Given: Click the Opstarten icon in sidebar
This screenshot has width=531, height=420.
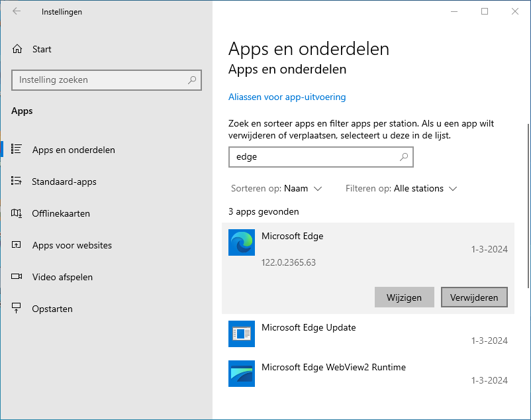Looking at the screenshot, I should pyautogui.click(x=17, y=309).
